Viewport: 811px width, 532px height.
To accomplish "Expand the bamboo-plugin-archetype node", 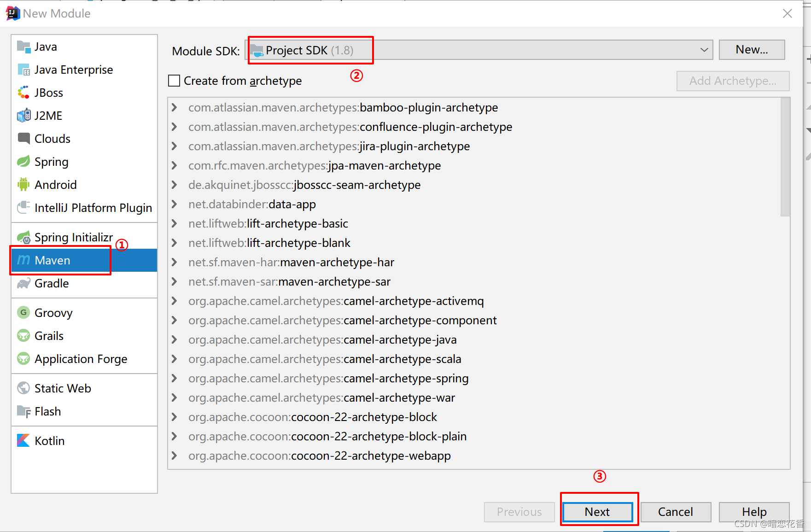I will 175,108.
